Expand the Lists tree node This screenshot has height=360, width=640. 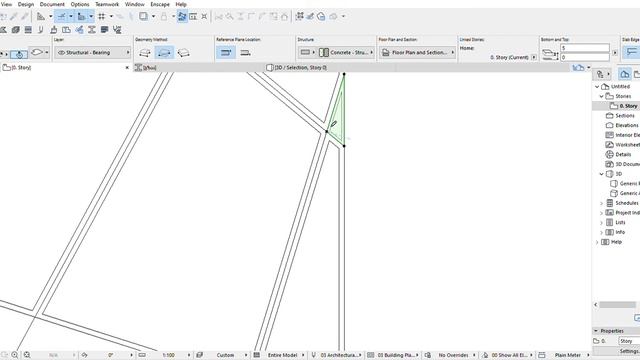click(602, 222)
